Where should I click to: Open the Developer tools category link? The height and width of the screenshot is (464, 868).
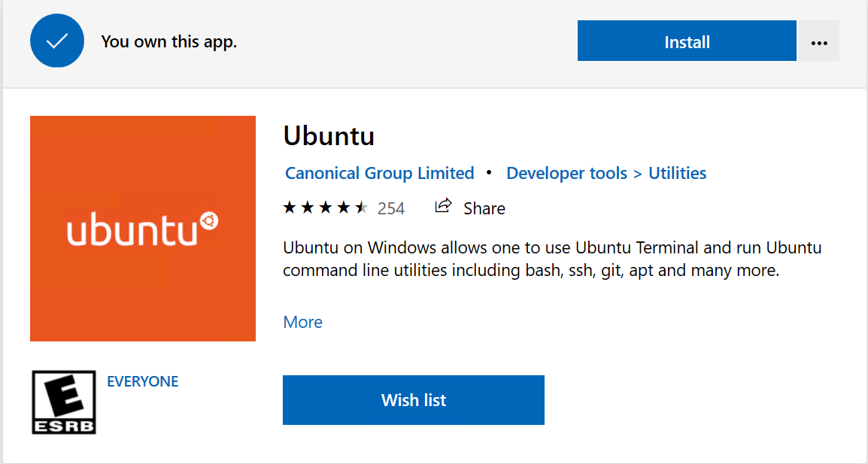point(566,173)
